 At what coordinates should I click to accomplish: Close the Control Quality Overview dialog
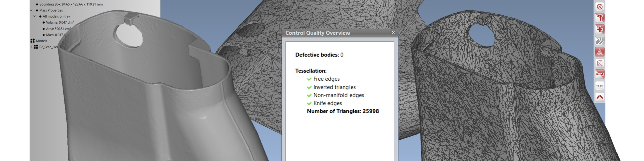pos(393,33)
